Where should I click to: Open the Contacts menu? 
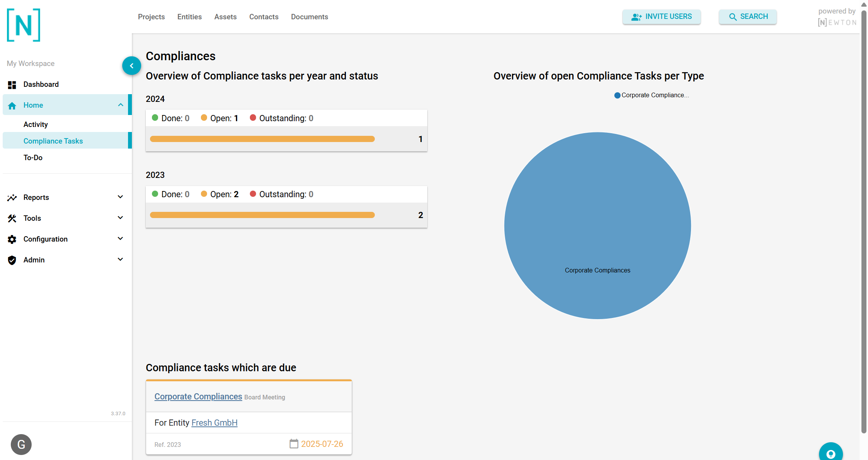coord(264,17)
